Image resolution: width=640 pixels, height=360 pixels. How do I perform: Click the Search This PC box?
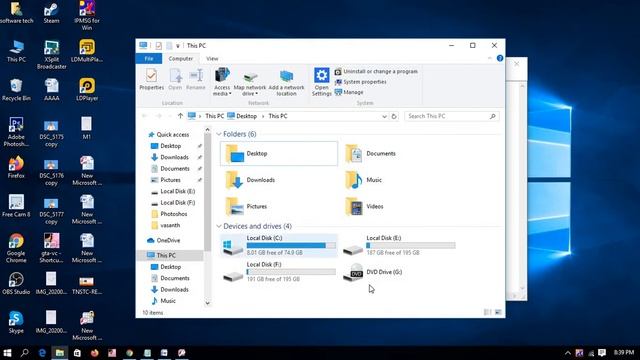[452, 116]
